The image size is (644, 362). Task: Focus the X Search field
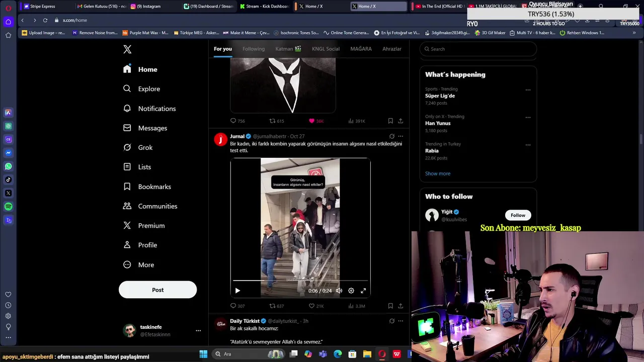(478, 49)
